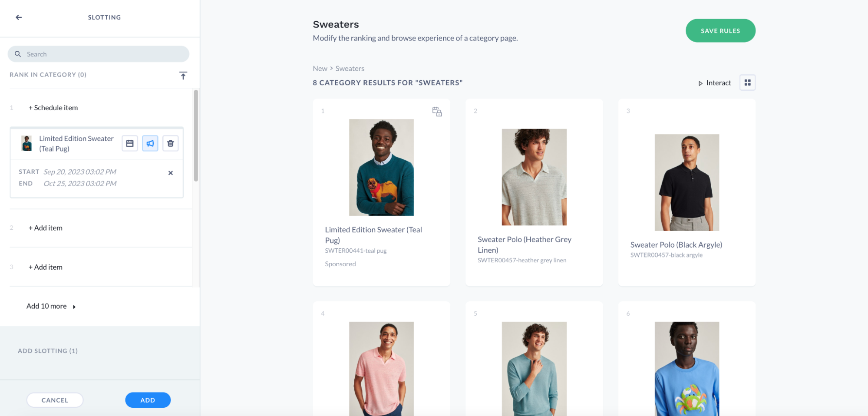This screenshot has height=416, width=868.
Task: Click CANCEL in the slotting panel
Action: coord(55,400)
